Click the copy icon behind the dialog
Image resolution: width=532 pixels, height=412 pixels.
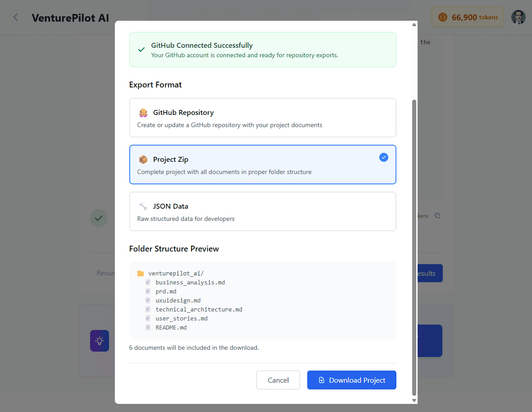438,215
